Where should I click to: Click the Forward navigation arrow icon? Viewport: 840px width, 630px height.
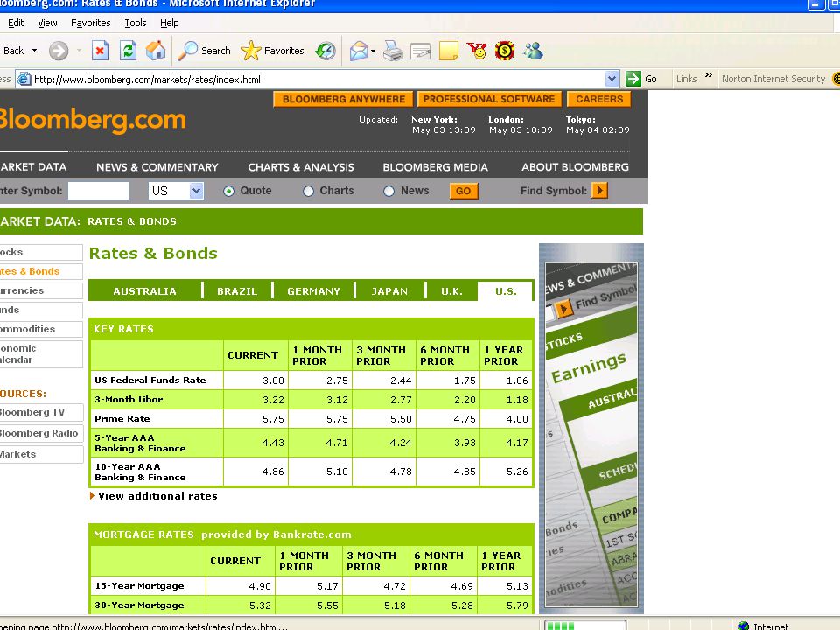click(59, 51)
